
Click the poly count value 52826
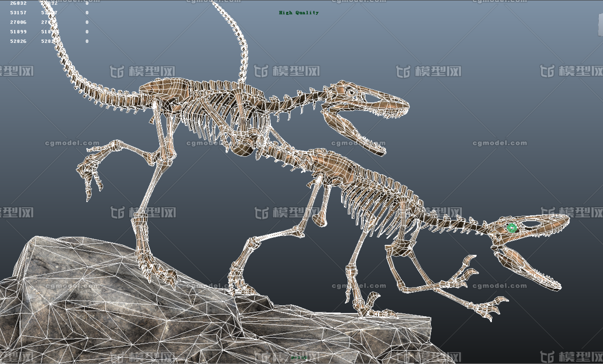18,41
